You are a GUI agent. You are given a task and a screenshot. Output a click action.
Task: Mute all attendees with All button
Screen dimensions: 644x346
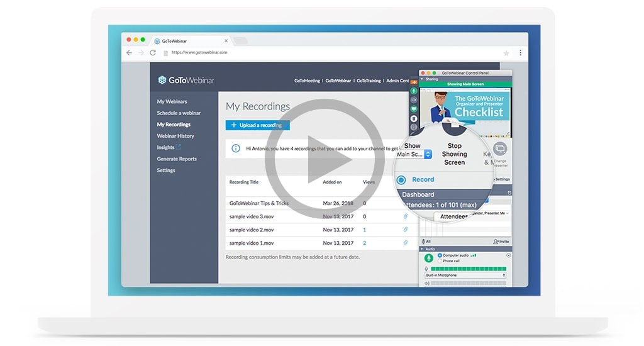[x=426, y=242]
